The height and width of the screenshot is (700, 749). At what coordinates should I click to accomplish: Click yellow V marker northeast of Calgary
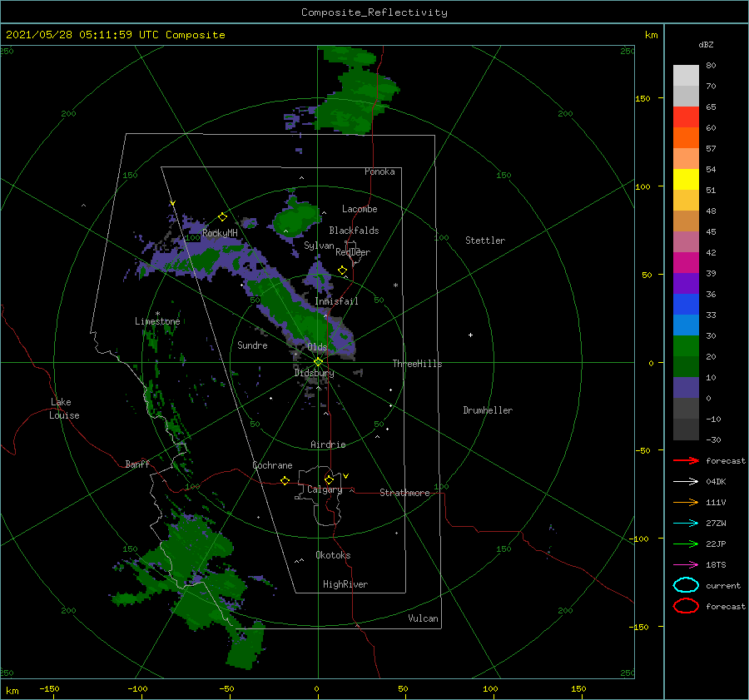(345, 476)
